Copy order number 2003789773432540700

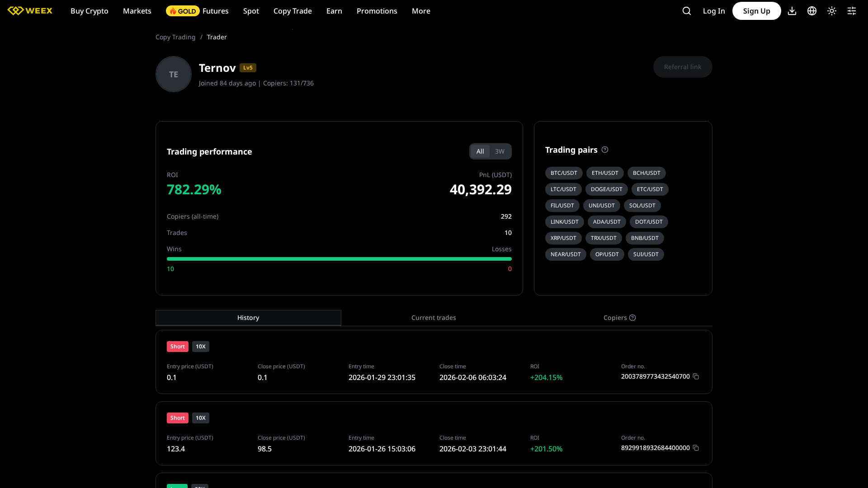(x=696, y=376)
